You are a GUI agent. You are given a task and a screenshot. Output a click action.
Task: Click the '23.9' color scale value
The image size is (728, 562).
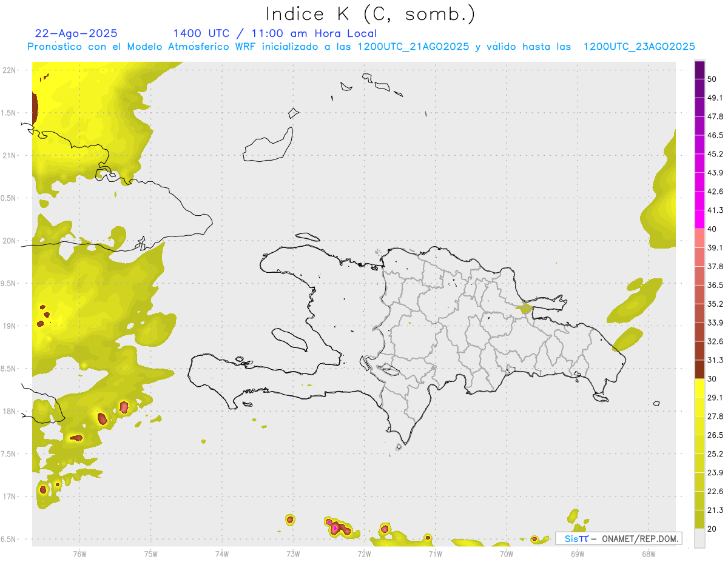click(x=715, y=473)
